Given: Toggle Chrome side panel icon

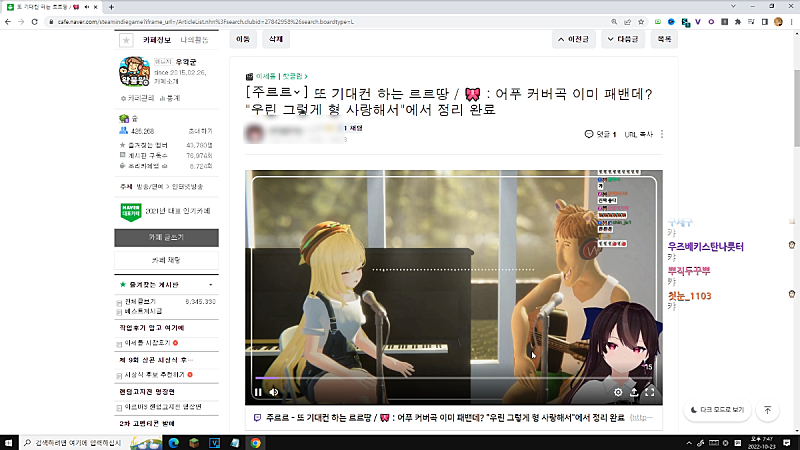Looking at the screenshot, I should click(x=764, y=22).
